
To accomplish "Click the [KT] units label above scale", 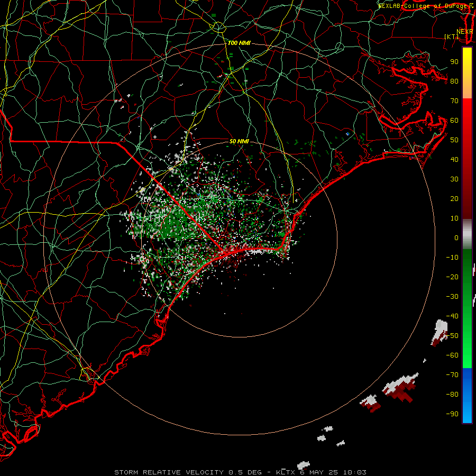I will [452, 36].
